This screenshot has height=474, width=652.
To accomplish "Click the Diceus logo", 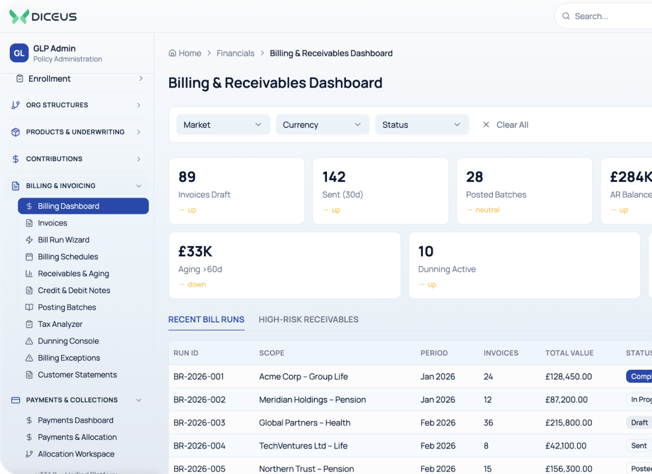I will click(x=43, y=17).
